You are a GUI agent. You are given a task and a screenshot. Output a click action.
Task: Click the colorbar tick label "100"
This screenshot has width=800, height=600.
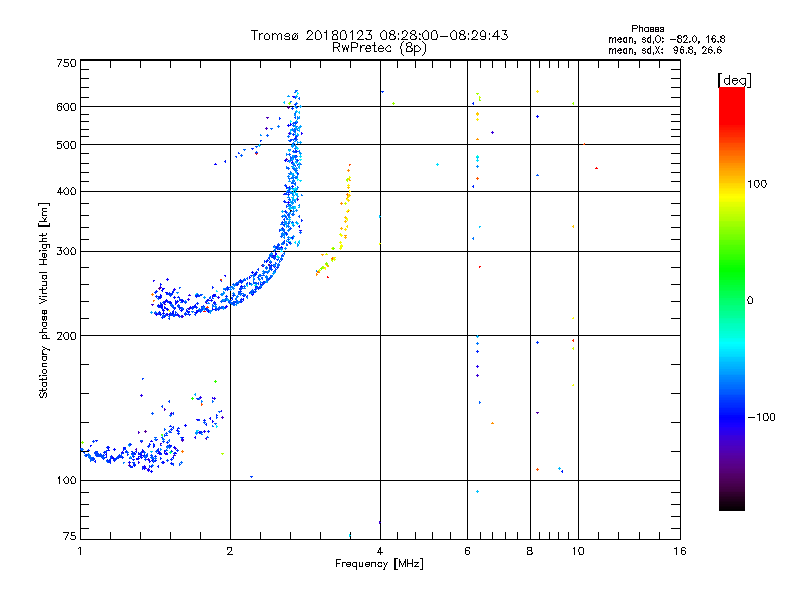(x=757, y=184)
